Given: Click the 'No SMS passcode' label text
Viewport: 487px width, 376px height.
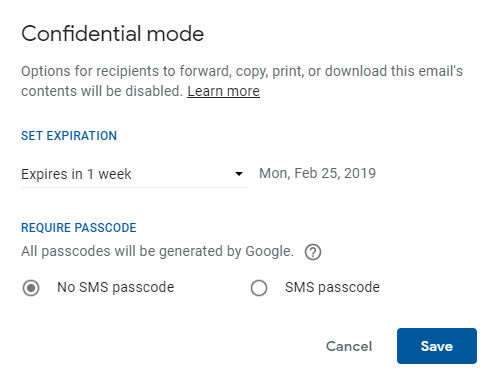Looking at the screenshot, I should [115, 287].
